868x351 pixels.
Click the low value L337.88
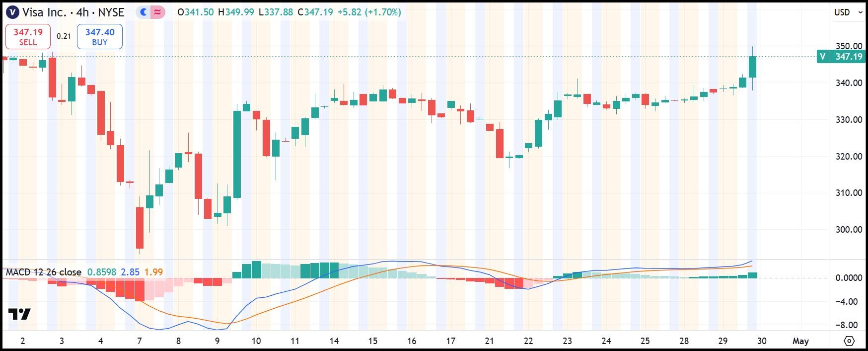click(x=276, y=12)
